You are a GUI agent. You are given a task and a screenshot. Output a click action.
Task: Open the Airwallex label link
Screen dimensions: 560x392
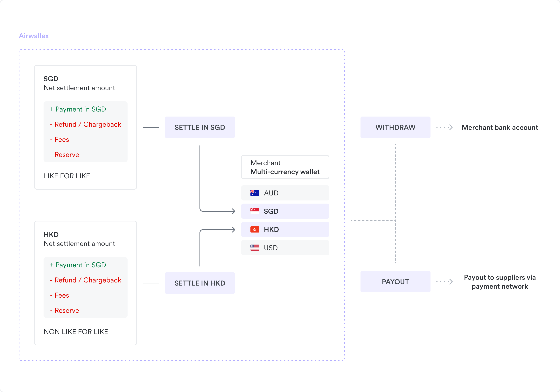[34, 36]
